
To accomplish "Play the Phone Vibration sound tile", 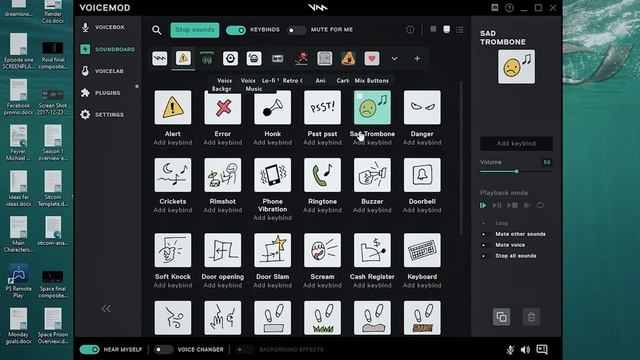I will pos(272,175).
